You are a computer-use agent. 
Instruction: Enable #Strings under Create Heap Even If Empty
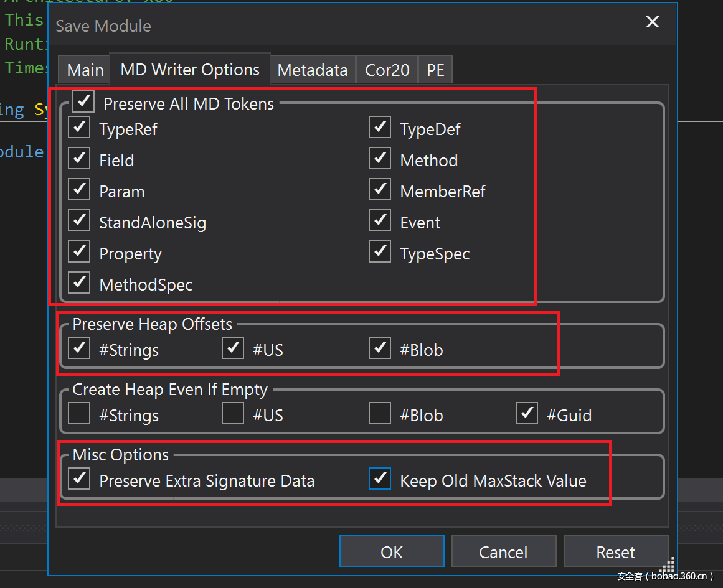click(x=79, y=414)
